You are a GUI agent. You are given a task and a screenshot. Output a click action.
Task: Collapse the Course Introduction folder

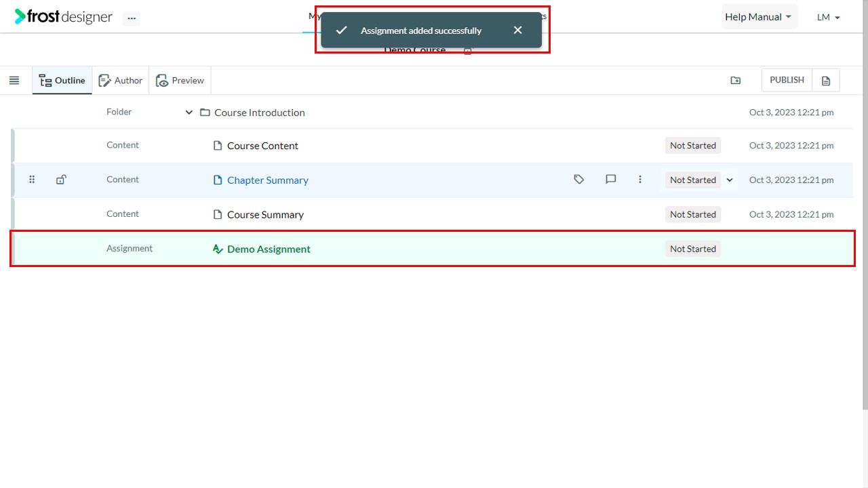point(189,113)
